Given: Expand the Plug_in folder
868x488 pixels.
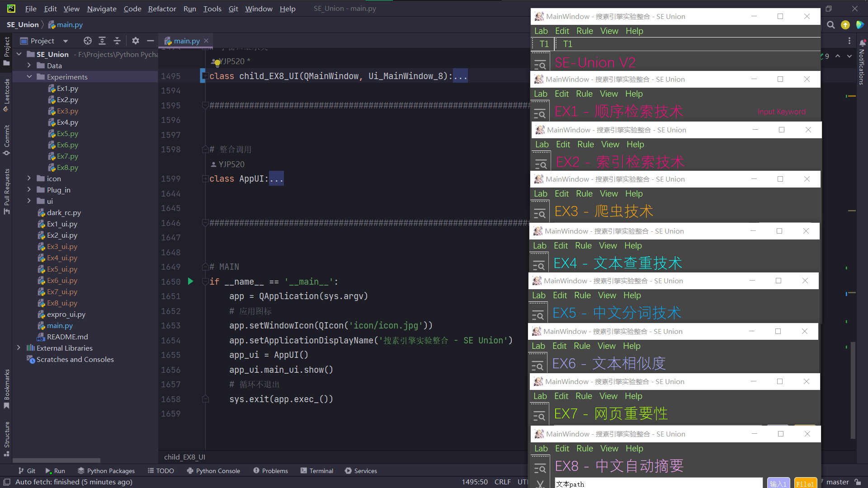Looking at the screenshot, I should (x=29, y=190).
